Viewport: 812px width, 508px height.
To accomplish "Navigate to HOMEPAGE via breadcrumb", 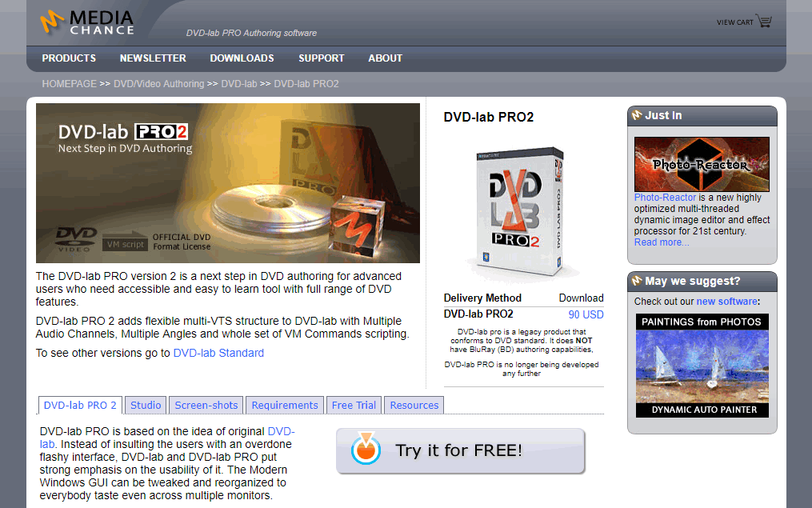I will click(x=69, y=83).
